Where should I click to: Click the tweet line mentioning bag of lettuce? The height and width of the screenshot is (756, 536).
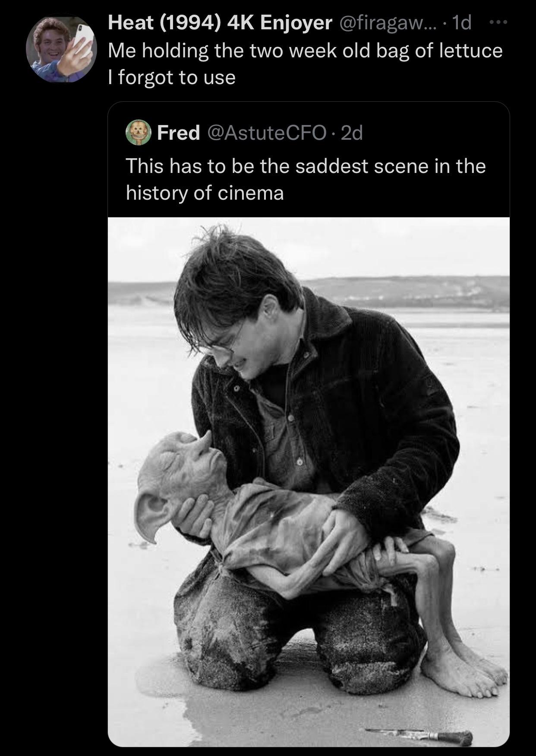(305, 50)
